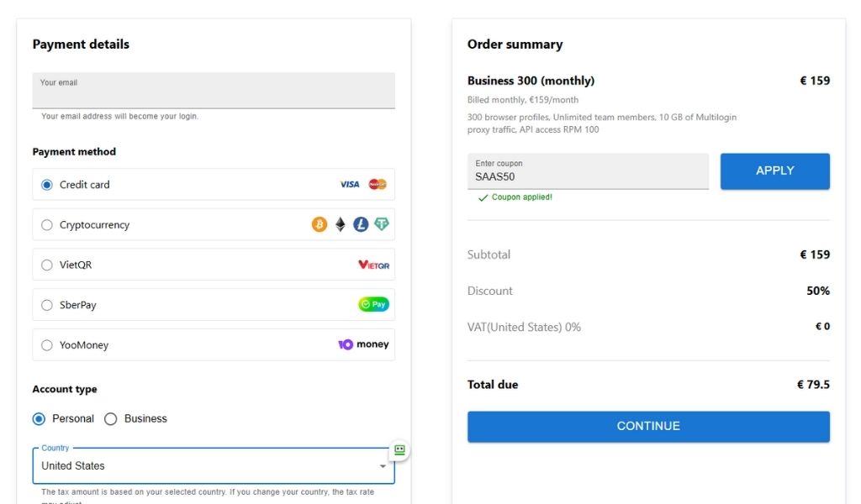This screenshot has height=504, width=861.
Task: Pick SberPay as payment method
Action: 47,305
